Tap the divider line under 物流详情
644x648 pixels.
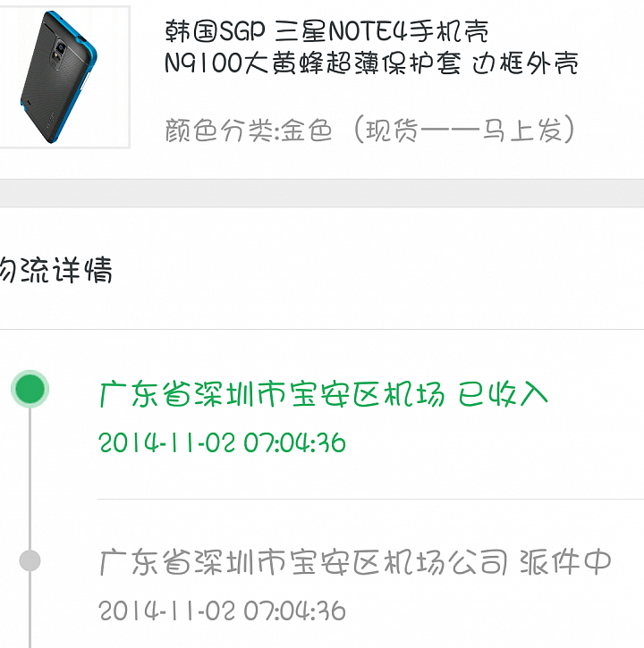pyautogui.click(x=322, y=330)
